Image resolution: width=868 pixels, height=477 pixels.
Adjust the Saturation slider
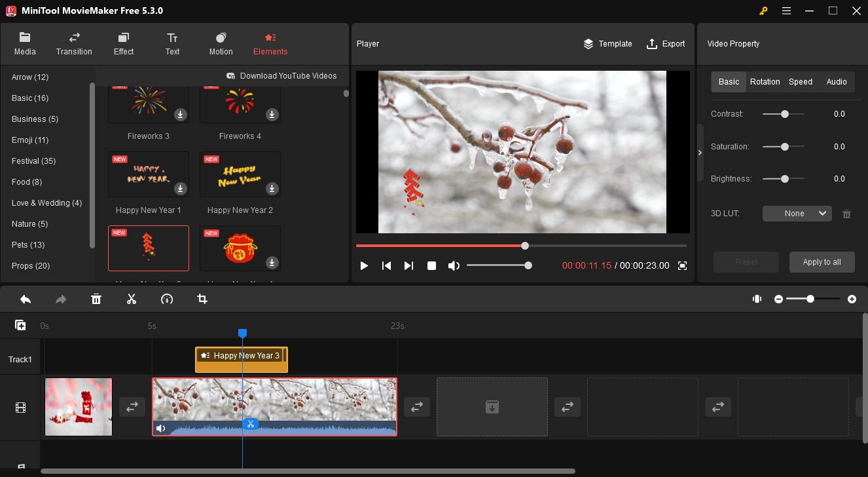[784, 147]
